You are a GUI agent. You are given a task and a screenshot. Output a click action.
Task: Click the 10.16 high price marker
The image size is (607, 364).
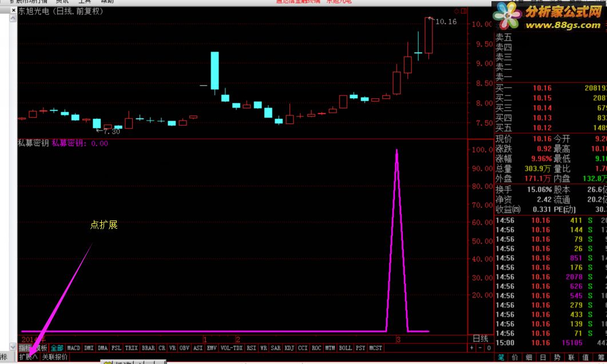(446, 22)
